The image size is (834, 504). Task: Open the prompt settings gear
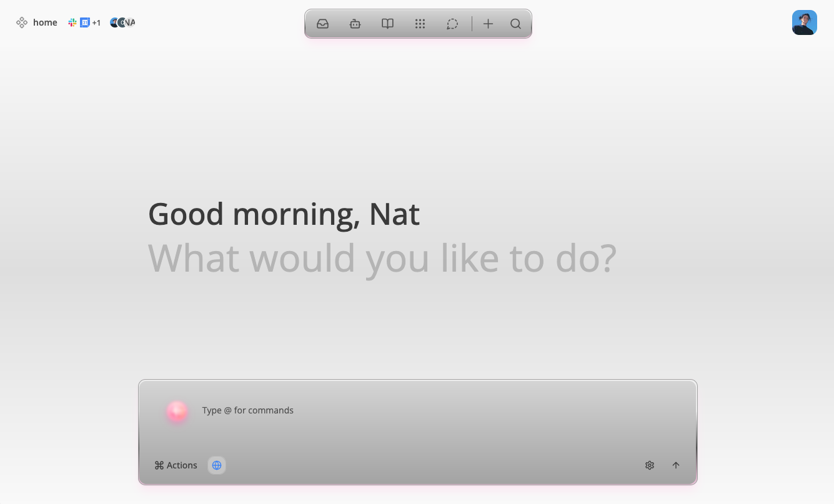(650, 465)
